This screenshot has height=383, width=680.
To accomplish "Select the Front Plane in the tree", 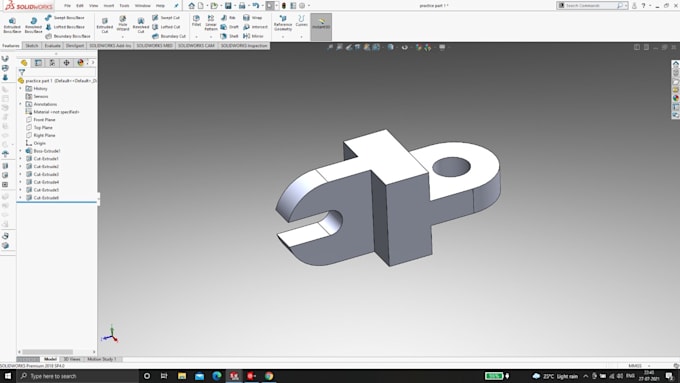I will click(40, 120).
